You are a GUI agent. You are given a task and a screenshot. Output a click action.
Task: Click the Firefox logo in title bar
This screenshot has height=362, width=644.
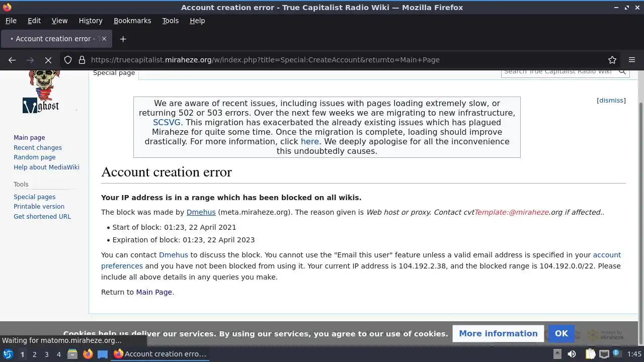[7, 7]
